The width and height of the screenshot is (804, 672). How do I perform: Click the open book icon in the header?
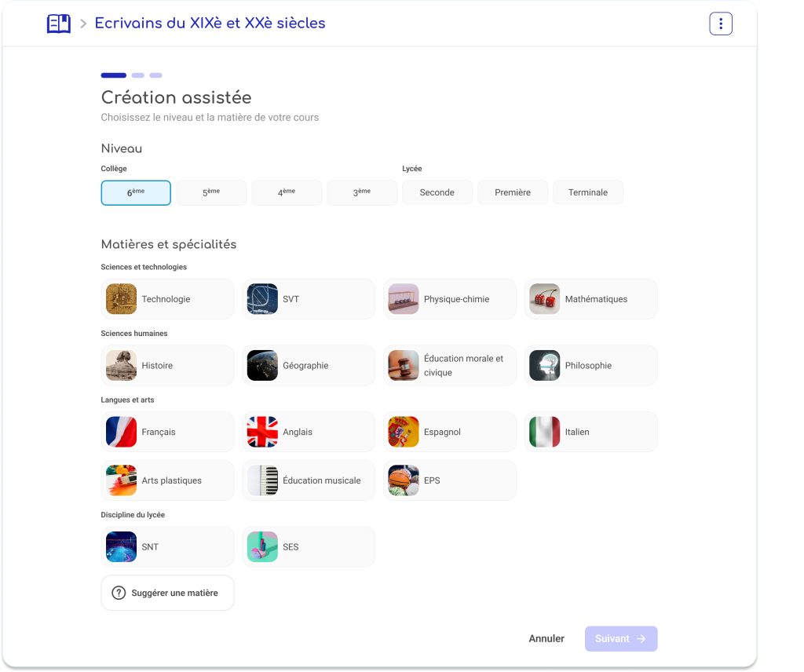[x=59, y=24]
